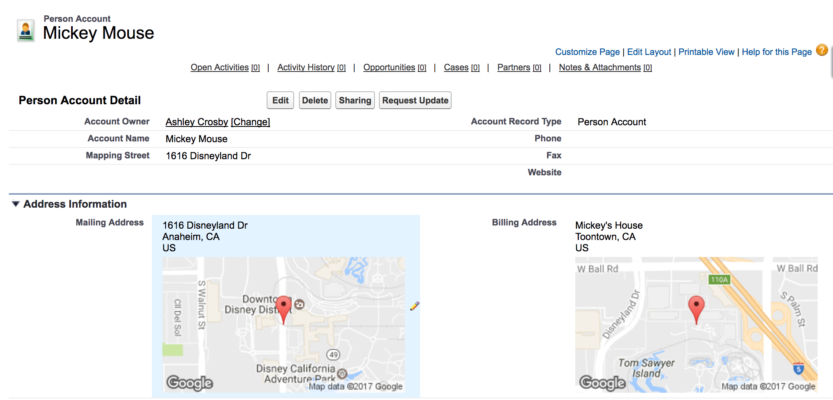833x400 pixels.
Task: Click the Mailing Address text Anaheim, CA
Action: (x=191, y=237)
